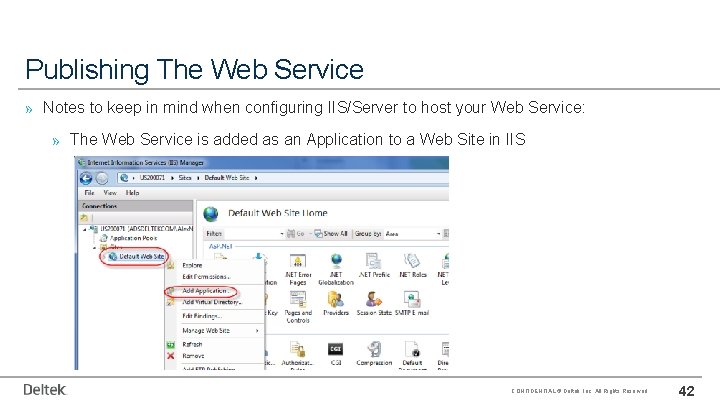Open the Group by Area dropdown
The image size is (720, 405).
pyautogui.click(x=413, y=234)
